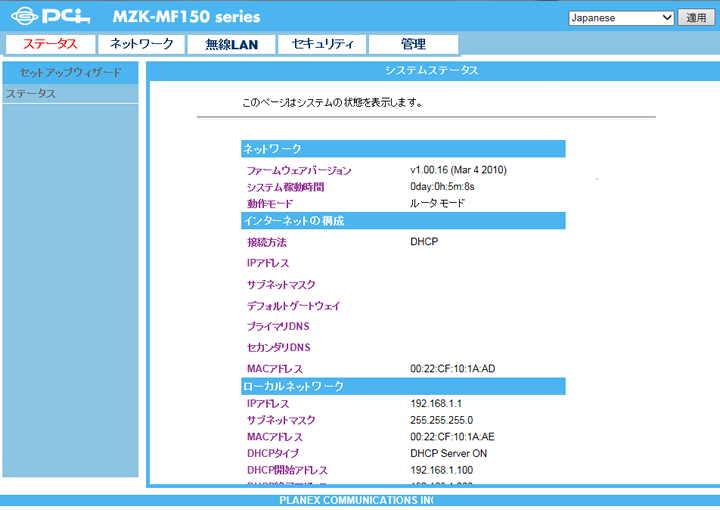Open the ネットワーク tab

(x=141, y=44)
